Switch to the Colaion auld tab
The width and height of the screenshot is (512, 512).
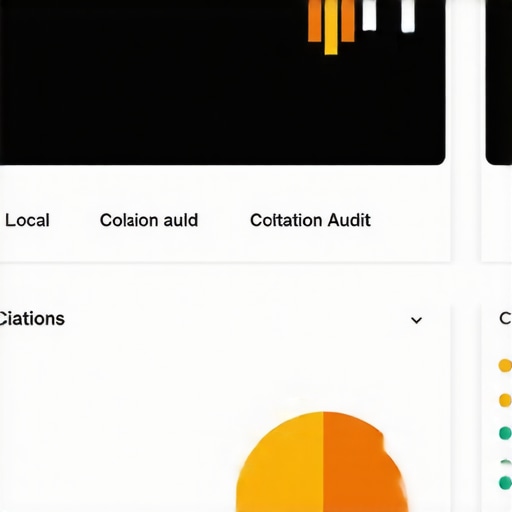[149, 220]
